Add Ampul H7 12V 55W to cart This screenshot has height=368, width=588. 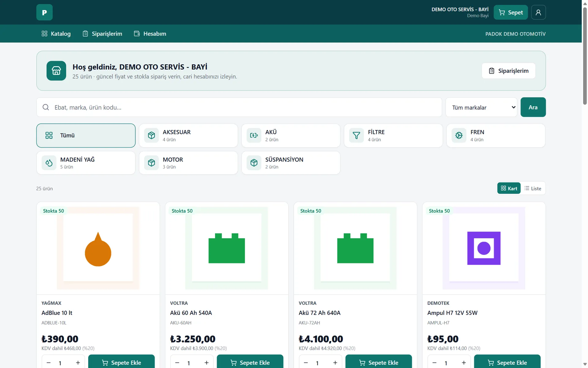(507, 362)
